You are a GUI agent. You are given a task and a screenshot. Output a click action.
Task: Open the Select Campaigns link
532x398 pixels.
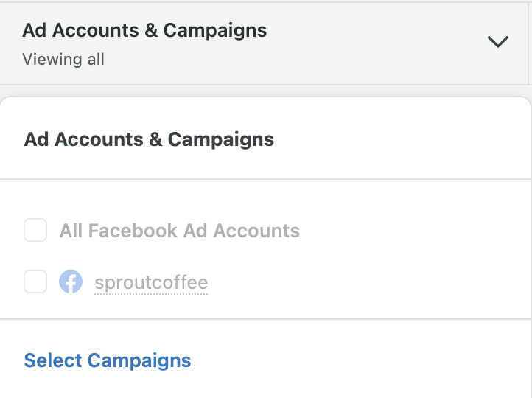108,360
